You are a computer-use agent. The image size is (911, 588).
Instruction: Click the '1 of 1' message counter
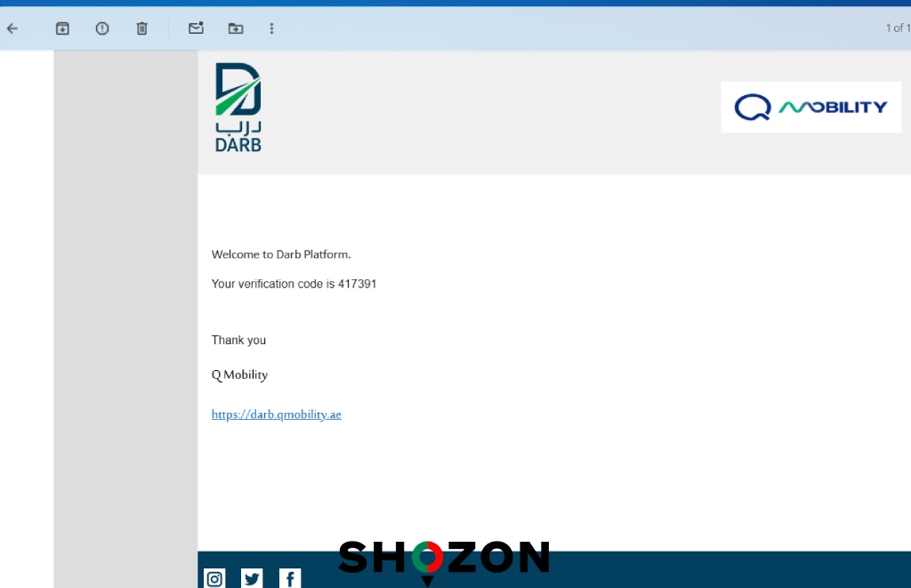pos(897,28)
